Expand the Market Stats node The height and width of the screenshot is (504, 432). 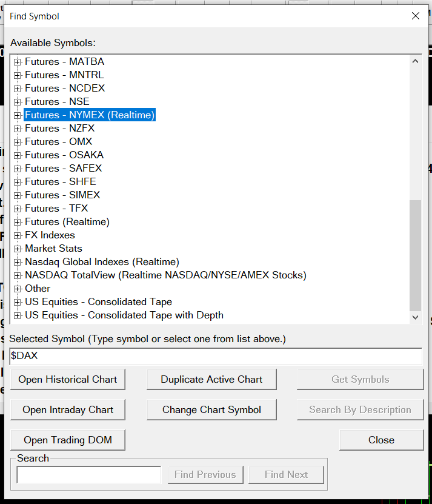[18, 249]
